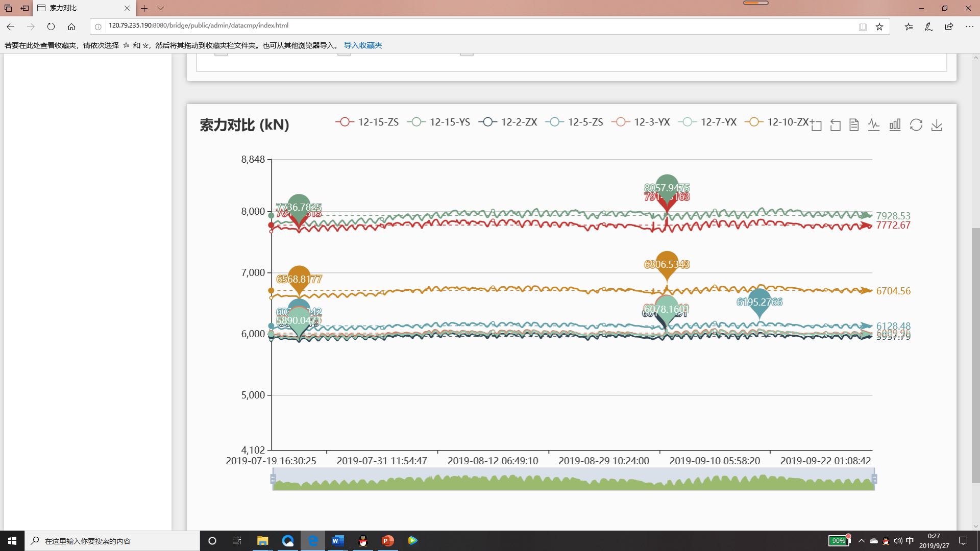Toggle 12-2-ZX series in legend
The image size is (980, 551).
coord(508,122)
